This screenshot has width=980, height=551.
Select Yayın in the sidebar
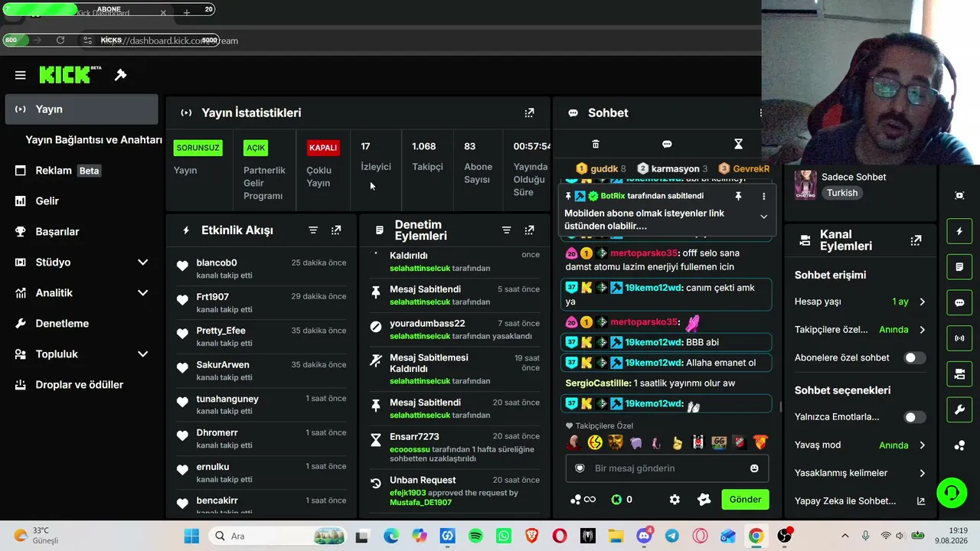[x=81, y=109]
